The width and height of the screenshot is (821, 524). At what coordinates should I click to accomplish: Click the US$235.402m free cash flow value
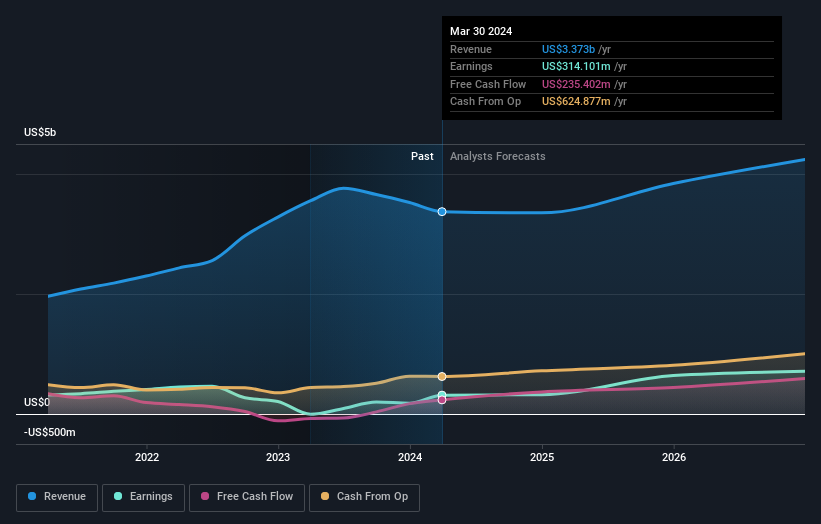(x=576, y=84)
